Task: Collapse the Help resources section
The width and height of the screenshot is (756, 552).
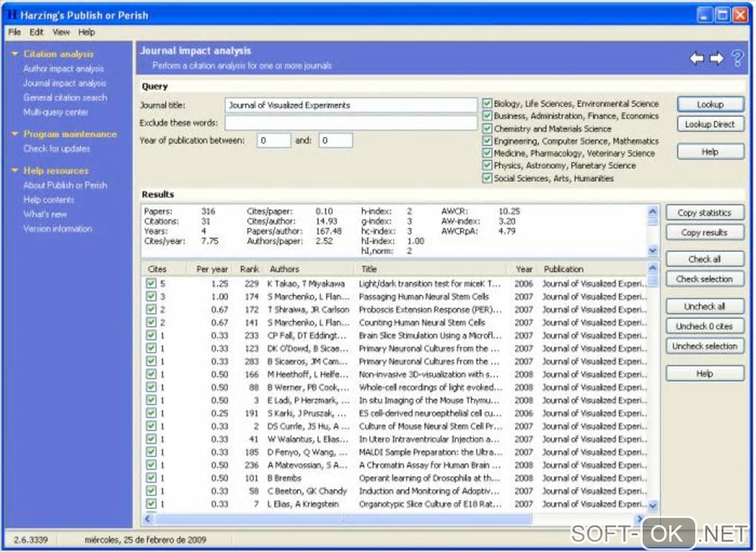Action: click(x=15, y=170)
